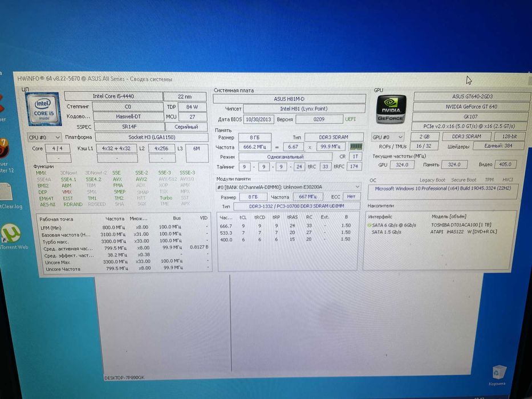
Task: Click the ECC Нет value
Action: point(351,197)
